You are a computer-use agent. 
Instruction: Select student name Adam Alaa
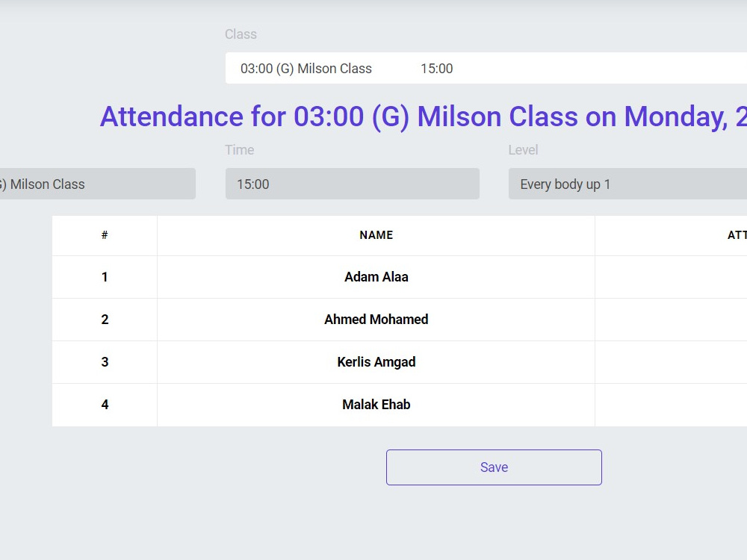coord(376,277)
